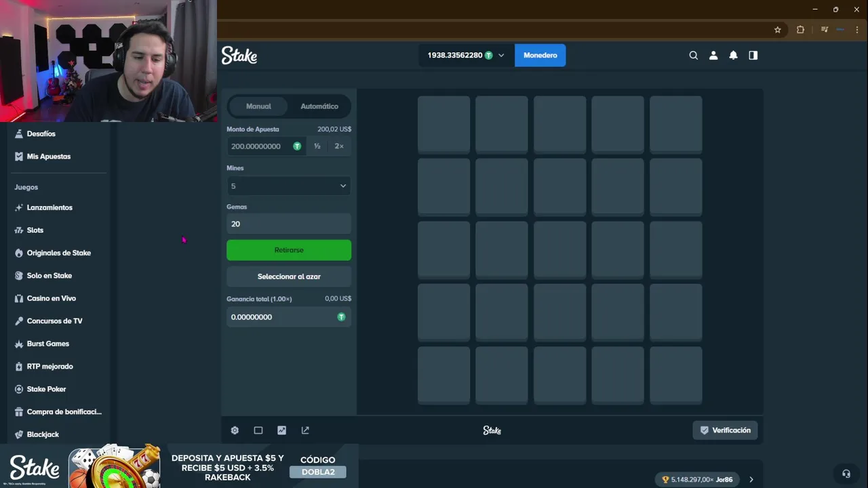Open Compra de bonificaci... menu item
The width and height of the screenshot is (868, 488).
point(64,412)
